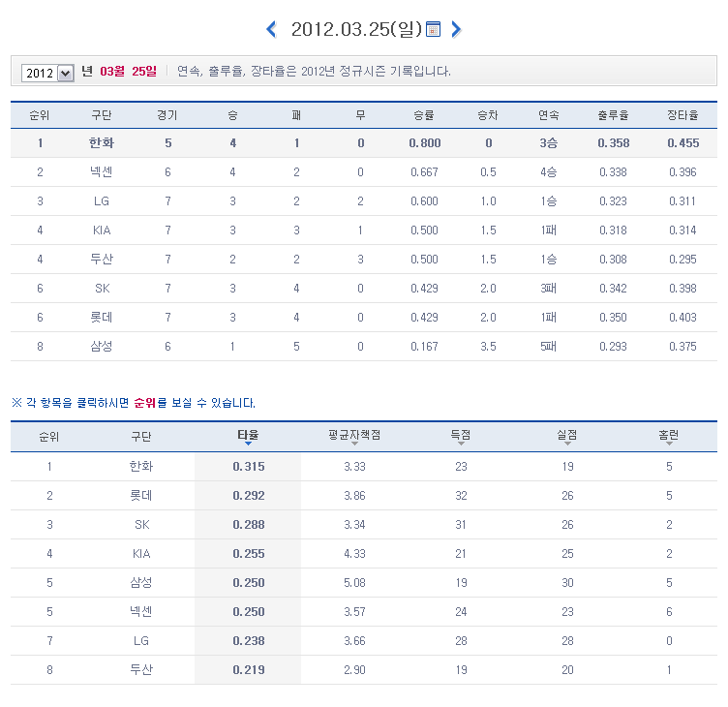
Task: Click 롯데 in batting average table
Action: coord(141,495)
